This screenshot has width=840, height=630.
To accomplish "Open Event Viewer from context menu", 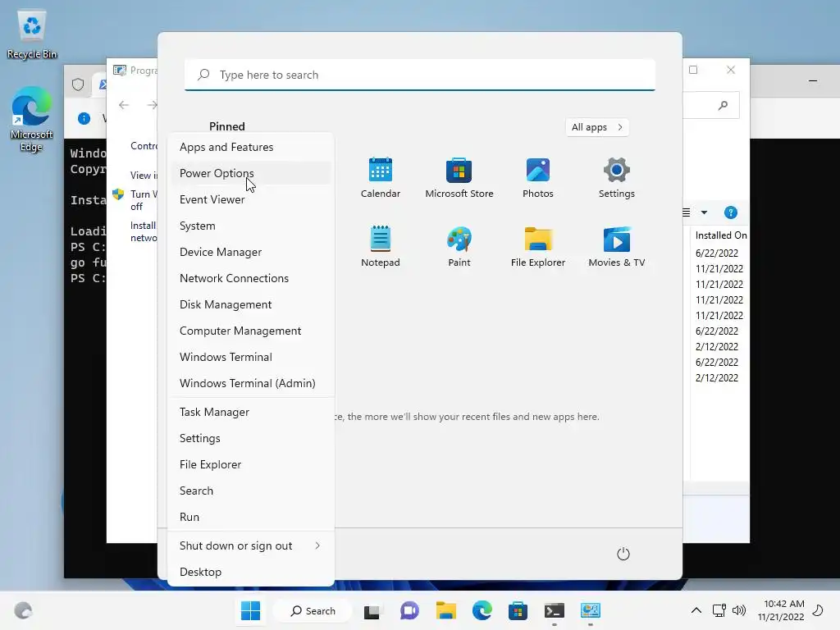I will pyautogui.click(x=250, y=200).
